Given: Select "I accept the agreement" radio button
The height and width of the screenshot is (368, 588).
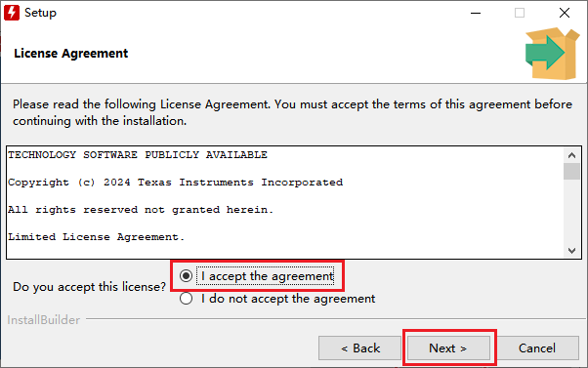Looking at the screenshot, I should click(x=186, y=276).
